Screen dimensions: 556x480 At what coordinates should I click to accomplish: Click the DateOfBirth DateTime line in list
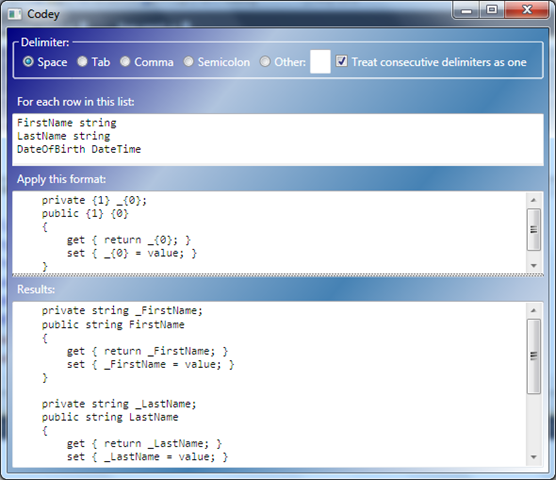(79, 149)
